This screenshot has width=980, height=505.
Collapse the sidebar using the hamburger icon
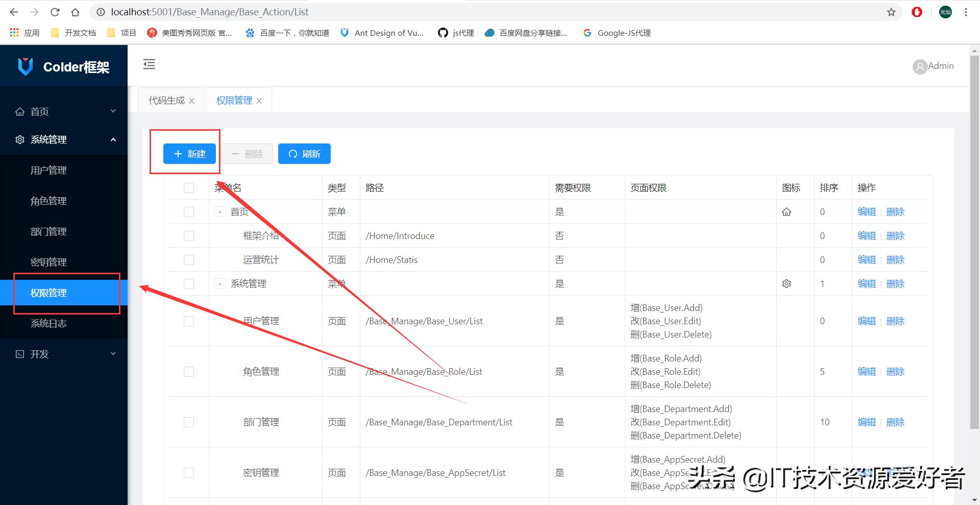(149, 64)
